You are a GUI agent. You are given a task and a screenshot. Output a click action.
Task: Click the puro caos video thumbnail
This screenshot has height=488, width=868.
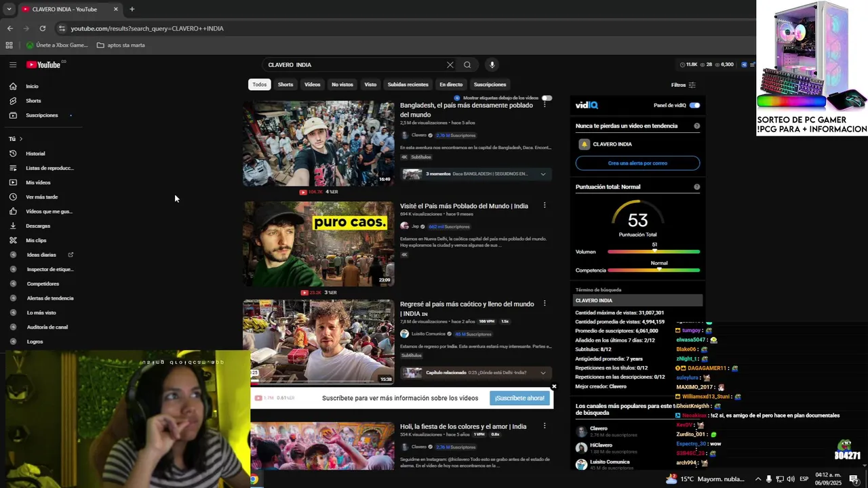tap(319, 244)
